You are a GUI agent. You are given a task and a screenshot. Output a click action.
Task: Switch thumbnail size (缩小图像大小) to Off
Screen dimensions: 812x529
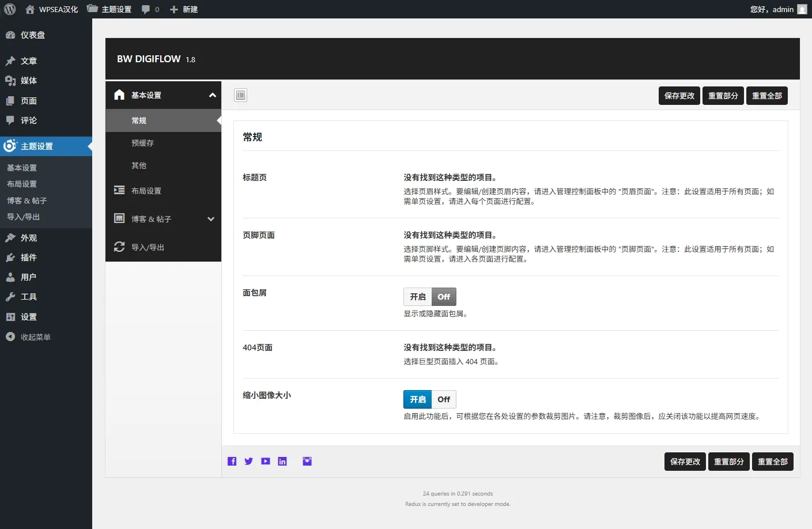tap(444, 399)
